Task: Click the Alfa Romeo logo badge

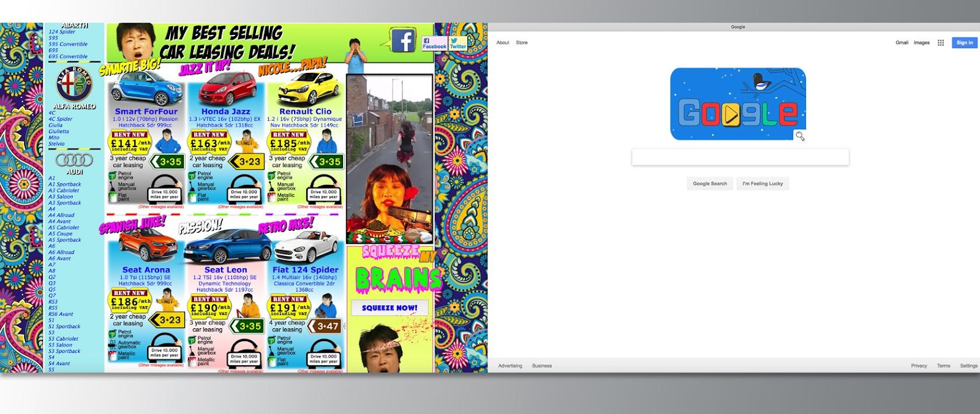Action: 74,85
